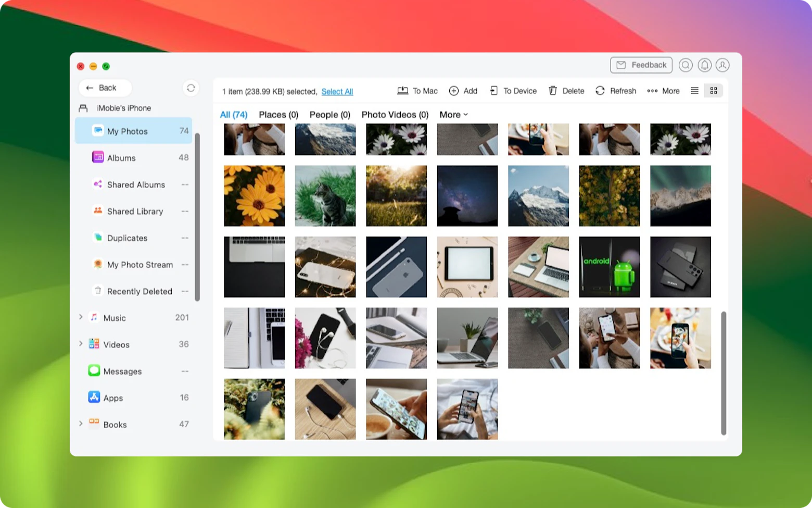The image size is (812, 508).
Task: Open the cat photo thumbnail
Action: pyautogui.click(x=325, y=196)
